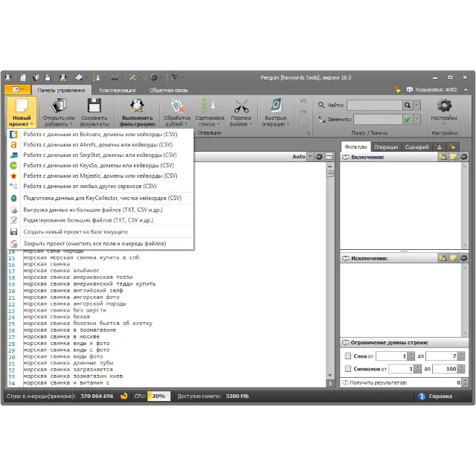Screen dimensions: 476x476
Task: Select the Панель управления ribbon tab
Action: pos(61,91)
